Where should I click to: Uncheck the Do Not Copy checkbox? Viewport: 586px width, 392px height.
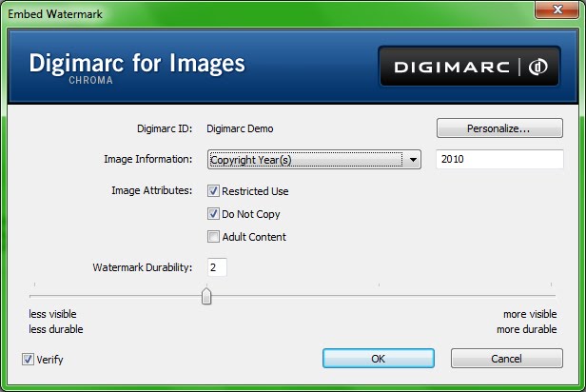pyautogui.click(x=213, y=214)
